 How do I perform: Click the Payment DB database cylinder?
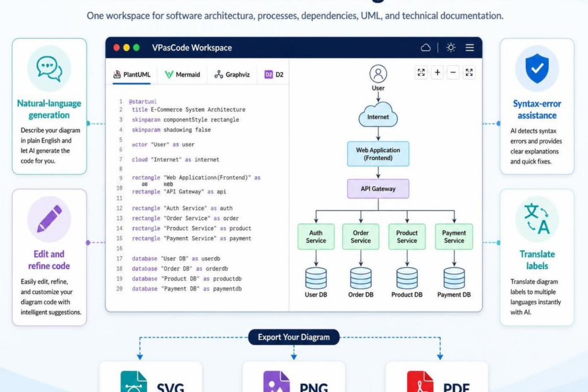tap(454, 278)
